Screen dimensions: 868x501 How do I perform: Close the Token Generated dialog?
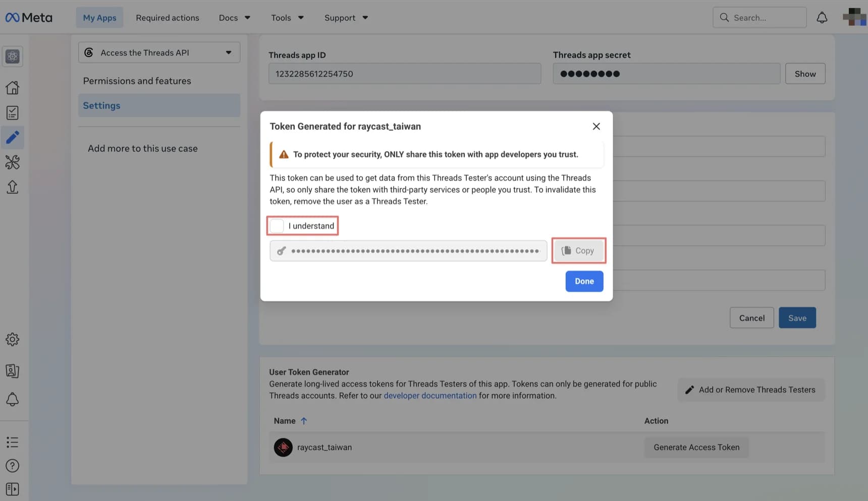596,126
